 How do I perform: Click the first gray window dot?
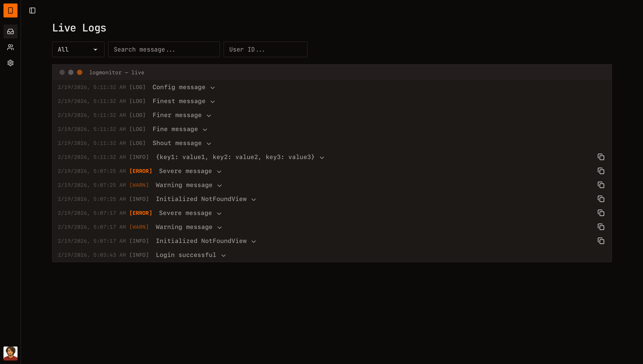point(62,72)
